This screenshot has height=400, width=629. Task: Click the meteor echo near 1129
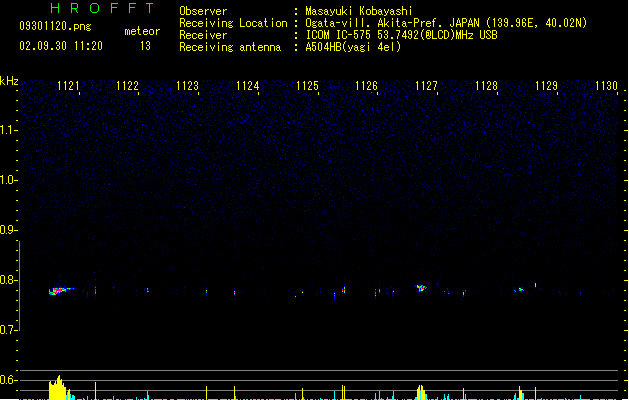[x=520, y=289]
